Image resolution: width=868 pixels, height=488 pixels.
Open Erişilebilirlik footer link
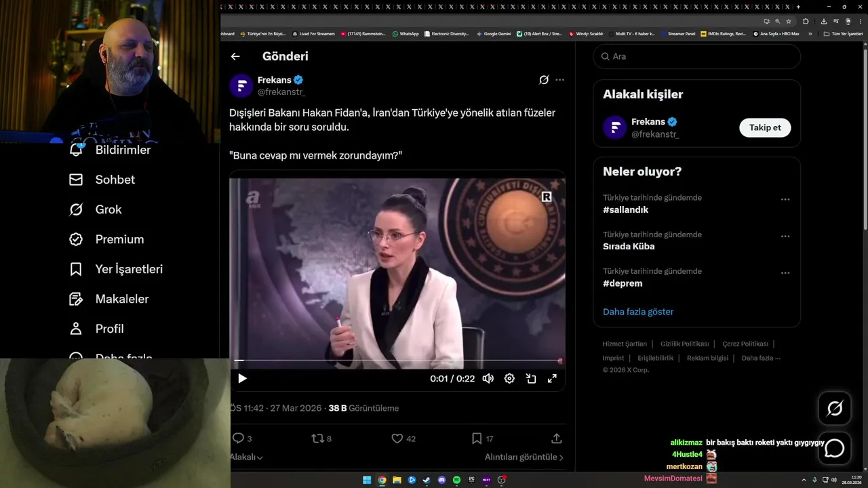click(655, 358)
